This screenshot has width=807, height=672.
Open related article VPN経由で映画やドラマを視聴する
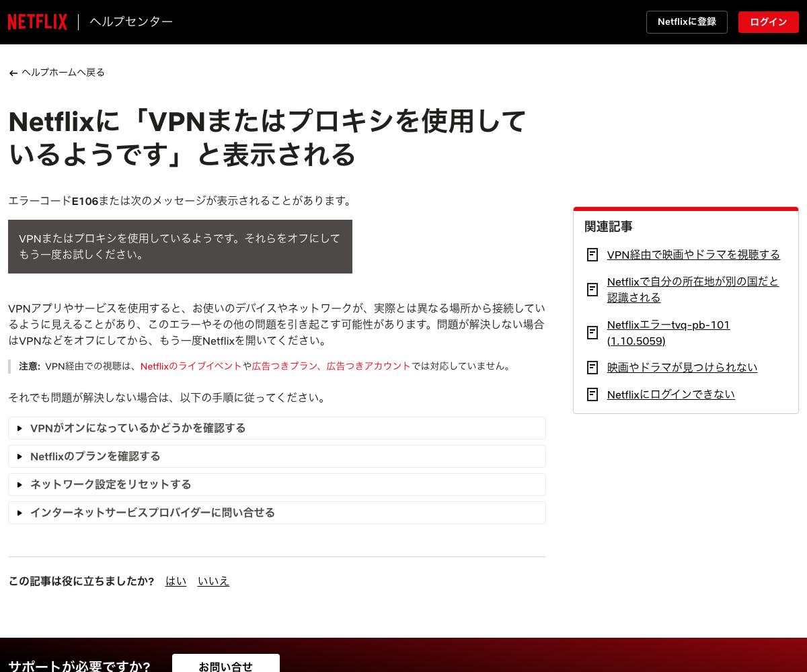click(693, 255)
